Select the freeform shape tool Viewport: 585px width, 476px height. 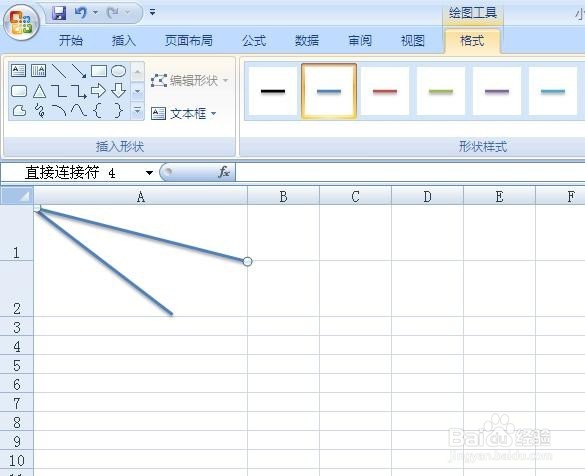pos(19,111)
